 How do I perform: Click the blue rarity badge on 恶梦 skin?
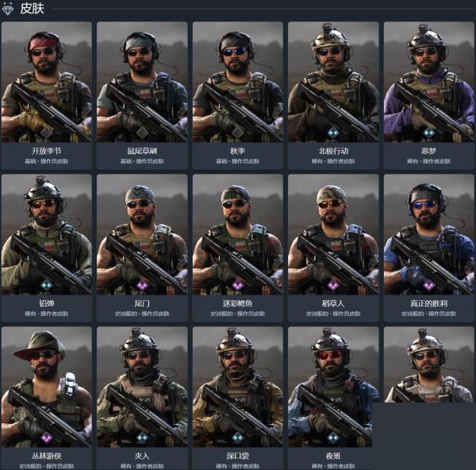click(x=428, y=133)
